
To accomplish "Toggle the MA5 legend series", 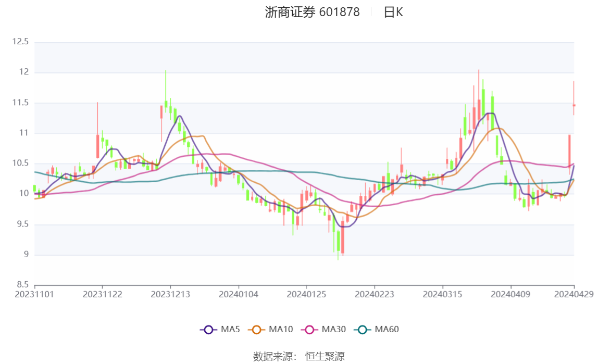I will click(x=220, y=329).
